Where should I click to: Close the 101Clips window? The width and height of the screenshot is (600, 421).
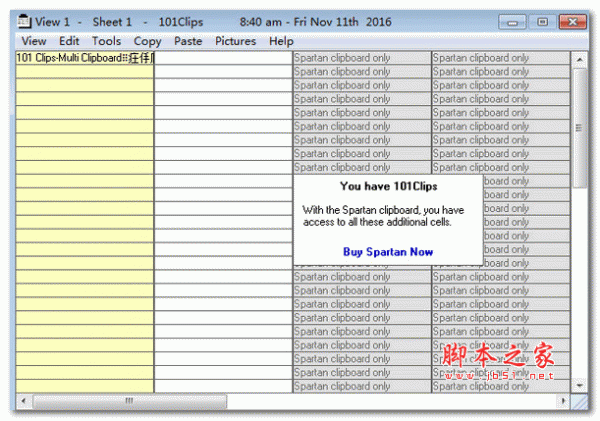[574, 20]
